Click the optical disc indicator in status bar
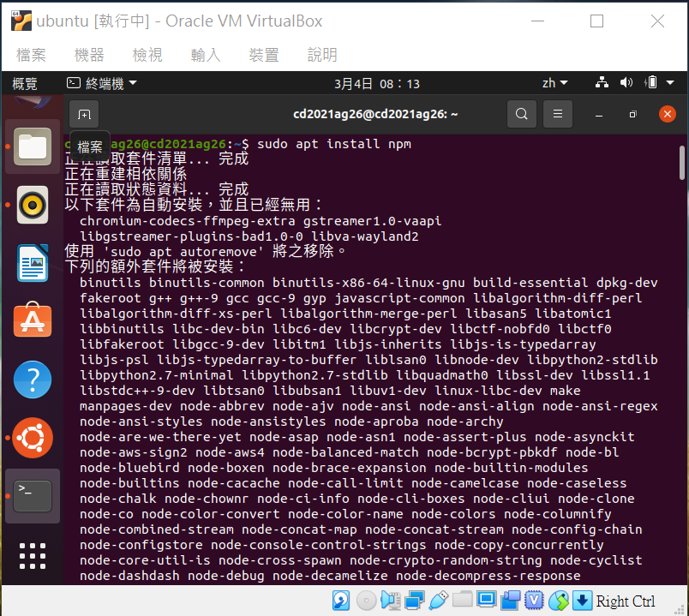 (x=366, y=601)
